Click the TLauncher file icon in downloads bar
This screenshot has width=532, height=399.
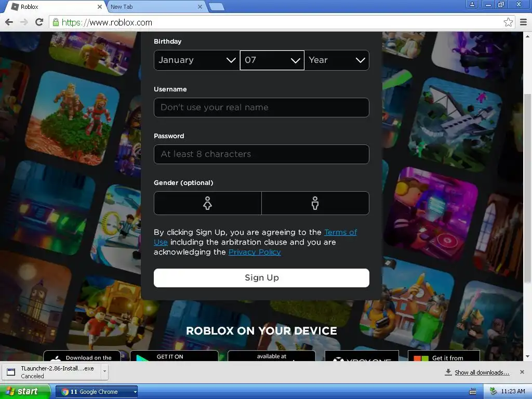tap(11, 372)
